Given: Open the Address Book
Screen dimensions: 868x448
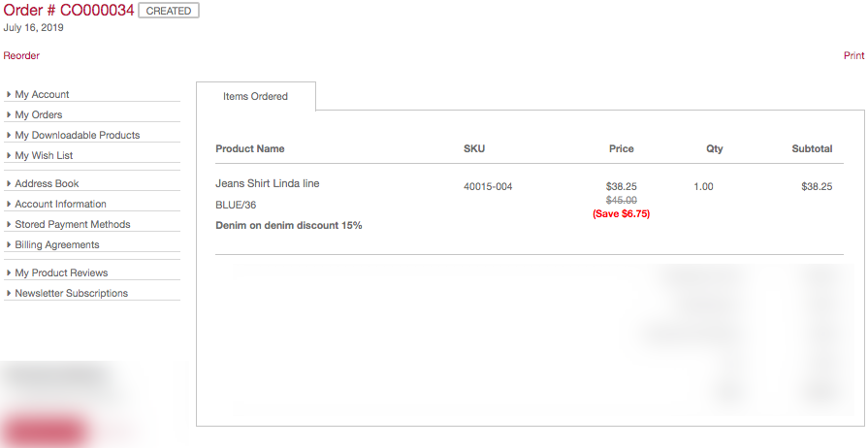Looking at the screenshot, I should [x=47, y=184].
